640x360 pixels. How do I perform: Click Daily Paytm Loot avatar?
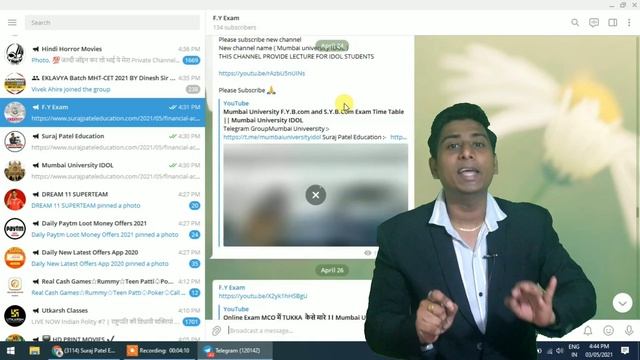[x=15, y=229]
